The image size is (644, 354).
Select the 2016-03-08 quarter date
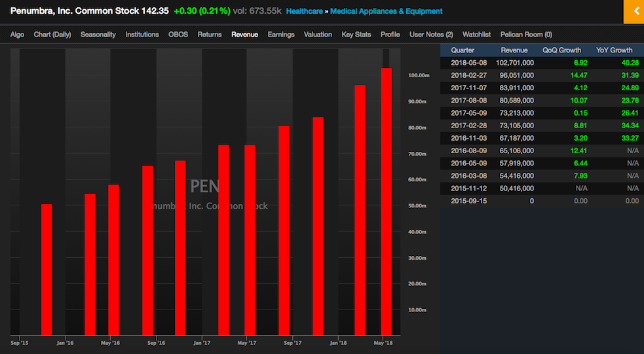pyautogui.click(x=468, y=175)
